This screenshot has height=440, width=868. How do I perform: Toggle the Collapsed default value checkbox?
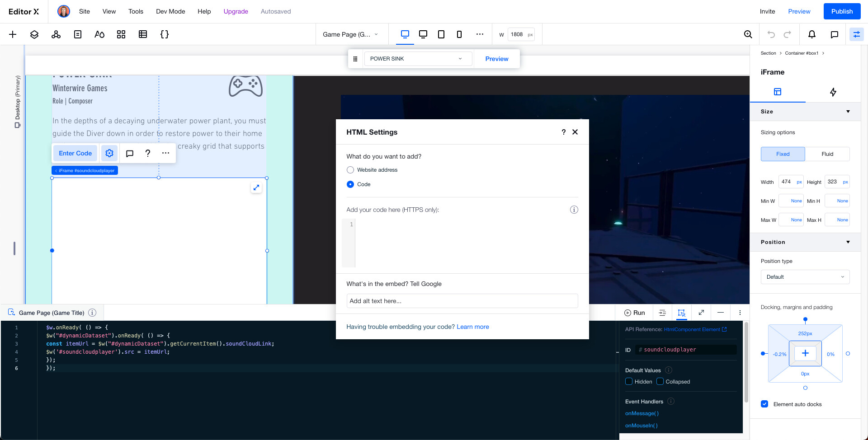660,381
